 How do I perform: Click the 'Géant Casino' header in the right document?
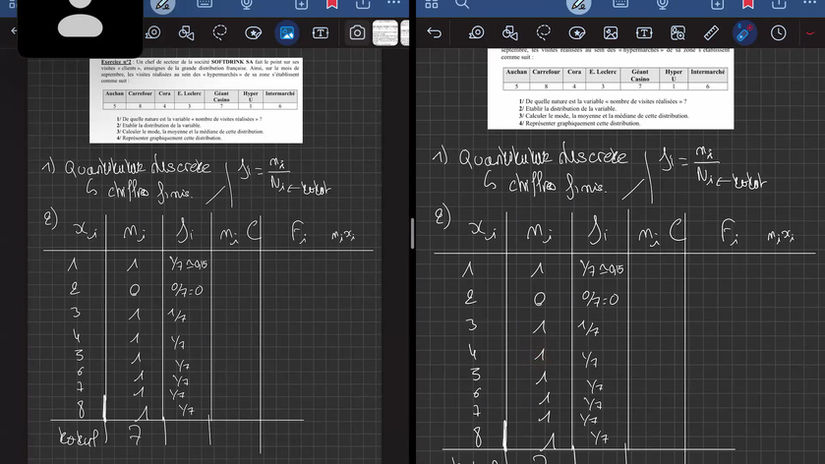pos(640,75)
